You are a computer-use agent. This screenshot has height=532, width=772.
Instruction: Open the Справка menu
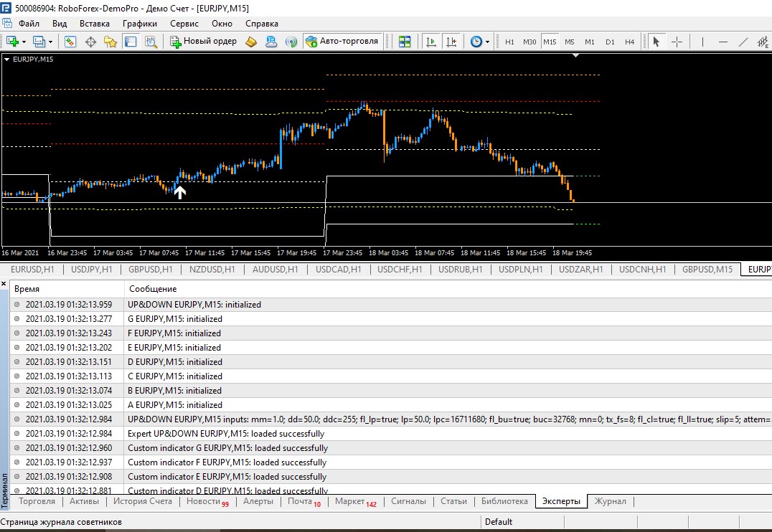point(262,23)
